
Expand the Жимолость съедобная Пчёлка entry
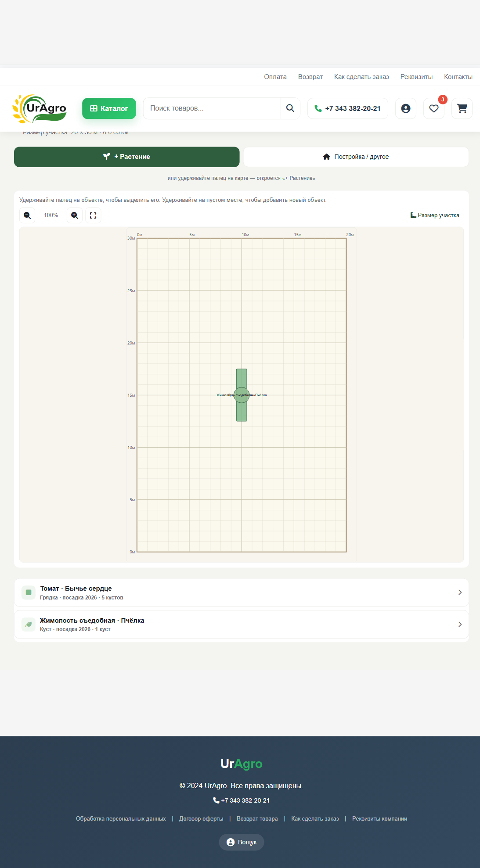tap(242, 624)
